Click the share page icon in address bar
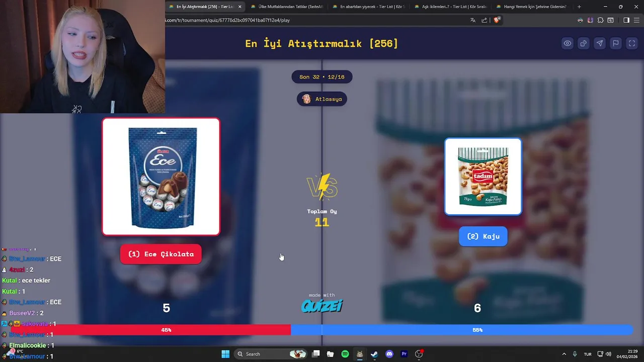Image resolution: width=644 pixels, height=362 pixels. point(484,20)
